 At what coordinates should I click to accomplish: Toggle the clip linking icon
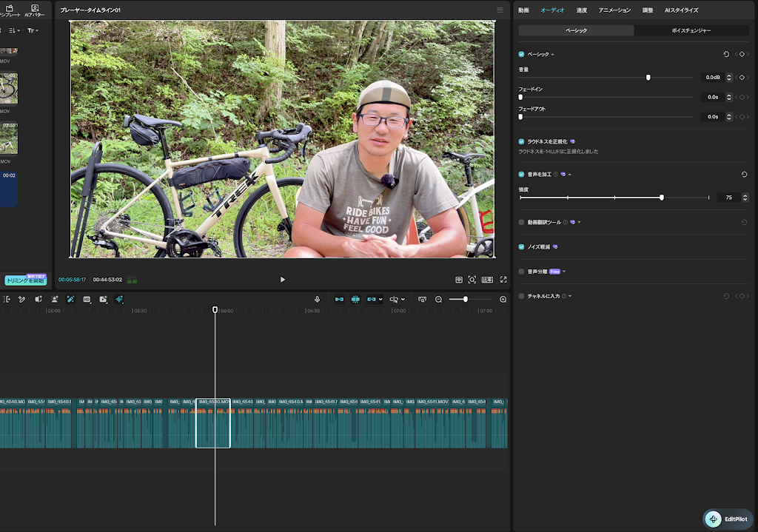click(x=372, y=299)
